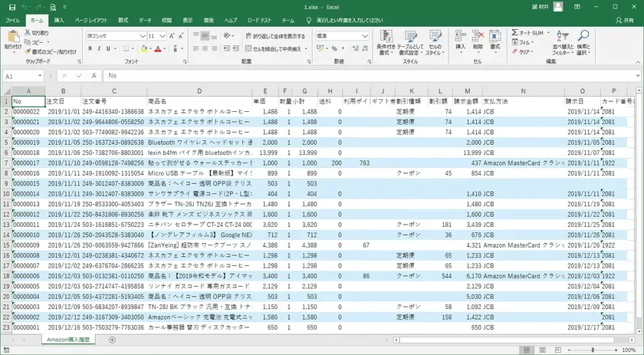Expand the Name Box dropdown arrow
The image size is (644, 355).
coord(40,76)
